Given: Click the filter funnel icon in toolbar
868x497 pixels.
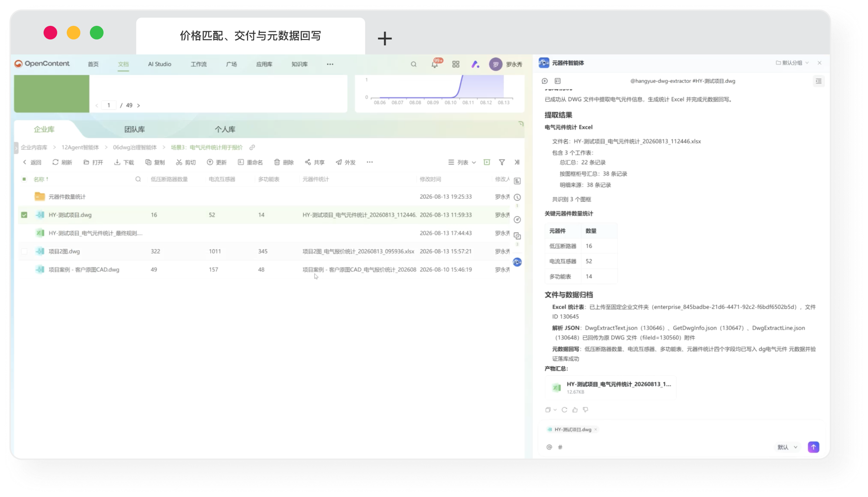Looking at the screenshot, I should pos(502,162).
